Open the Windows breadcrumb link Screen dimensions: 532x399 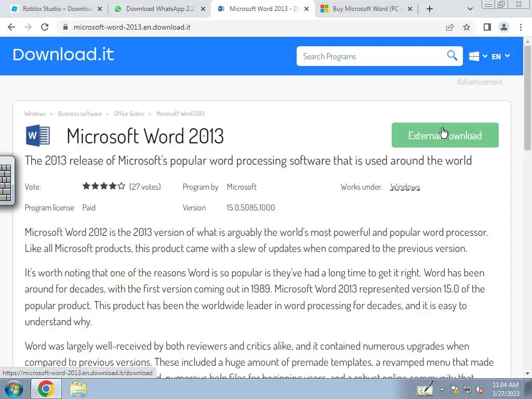pyautogui.click(x=35, y=114)
